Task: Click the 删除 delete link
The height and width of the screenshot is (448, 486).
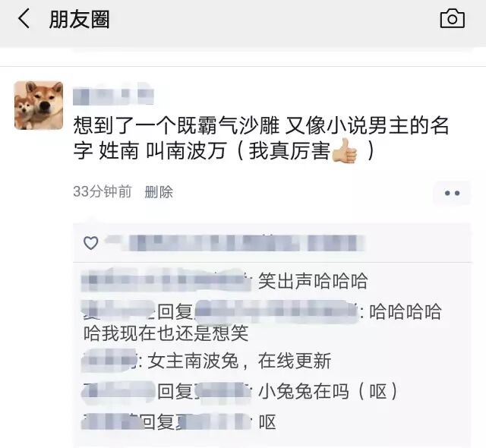Action: point(159,192)
